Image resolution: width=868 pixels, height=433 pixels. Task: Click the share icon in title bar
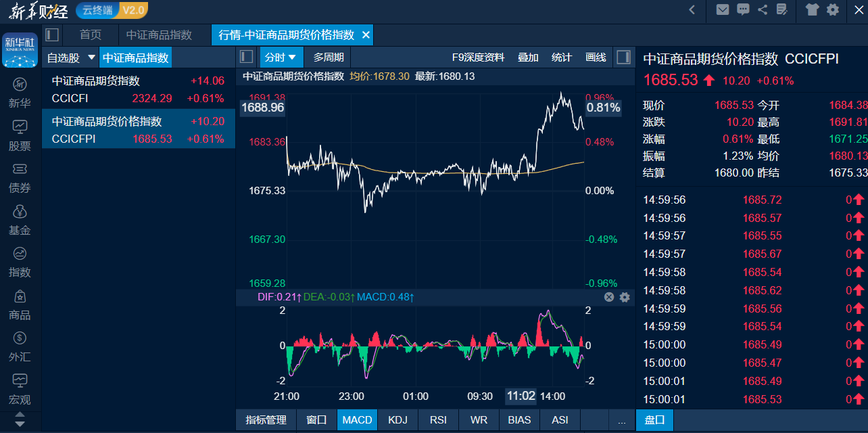pos(763,9)
